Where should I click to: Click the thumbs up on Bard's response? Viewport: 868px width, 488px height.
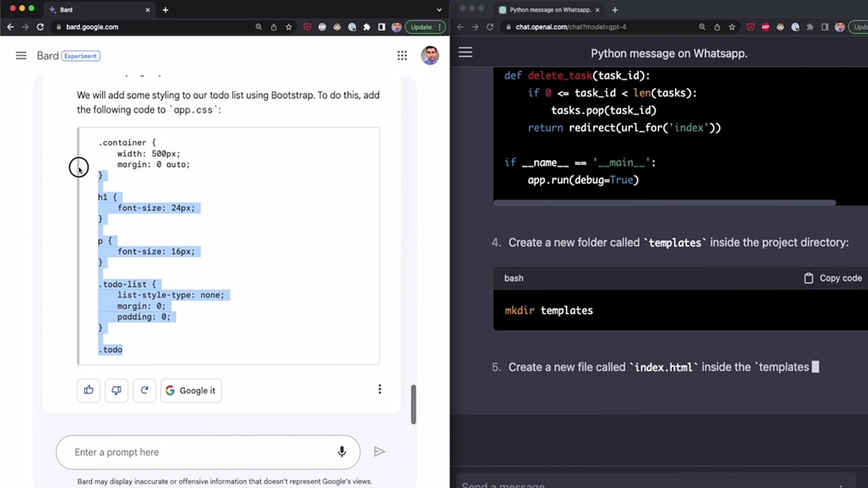[89, 390]
